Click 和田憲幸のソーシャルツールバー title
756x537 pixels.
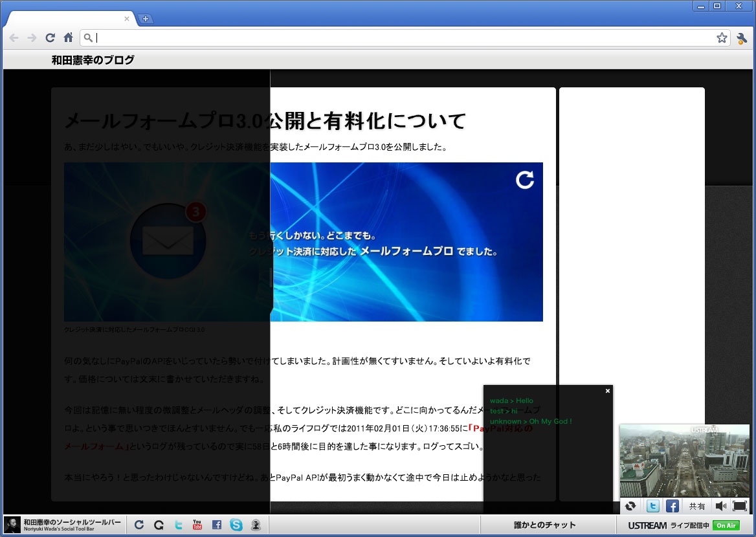[x=72, y=522]
